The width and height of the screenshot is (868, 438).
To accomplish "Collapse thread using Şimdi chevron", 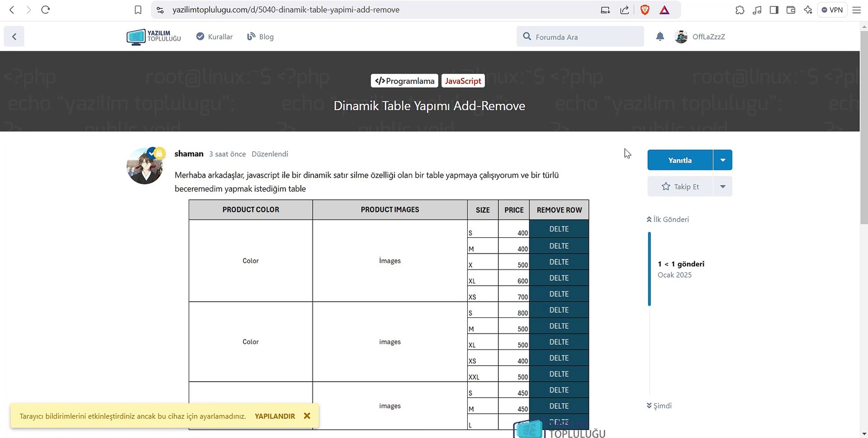I will pyautogui.click(x=648, y=406).
